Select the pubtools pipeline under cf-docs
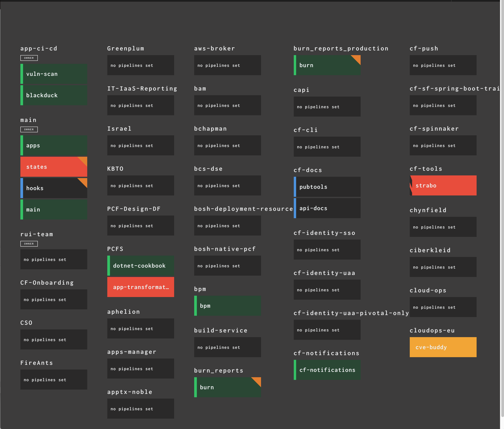 pyautogui.click(x=327, y=187)
